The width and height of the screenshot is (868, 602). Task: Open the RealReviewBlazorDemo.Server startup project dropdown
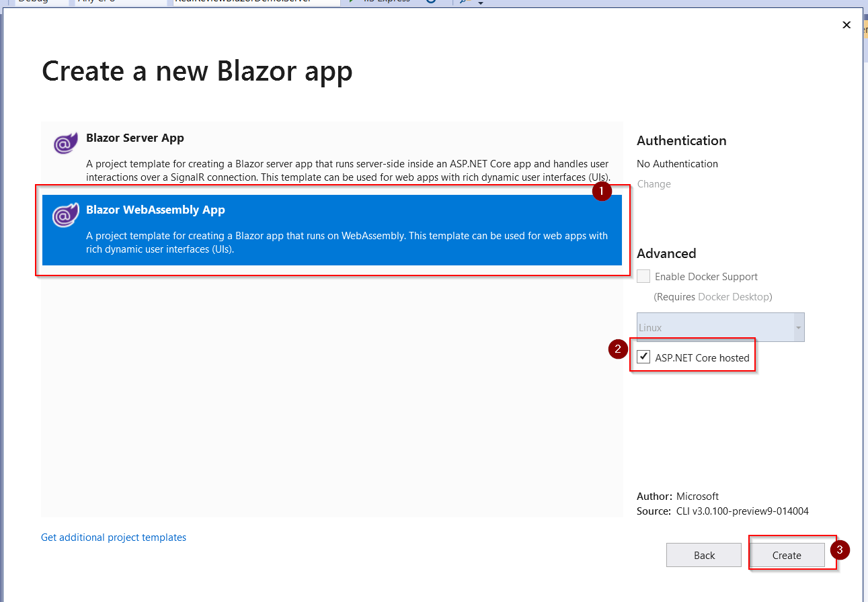255,2
